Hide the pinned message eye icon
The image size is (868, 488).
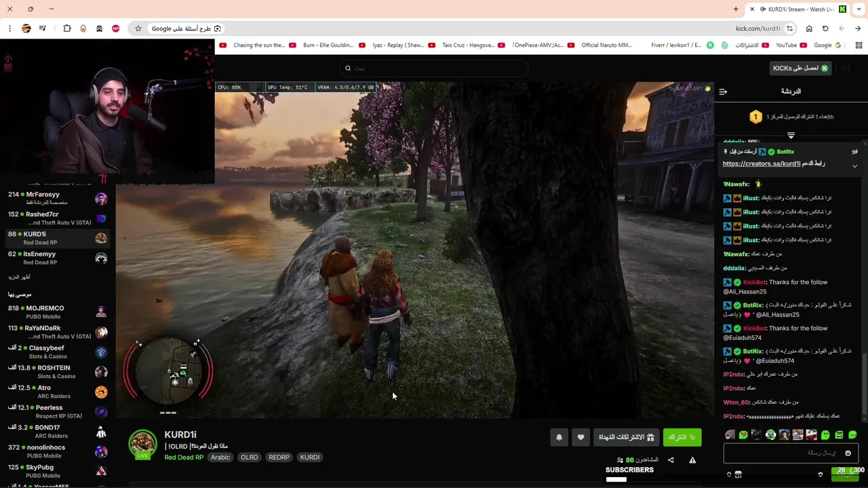854,152
